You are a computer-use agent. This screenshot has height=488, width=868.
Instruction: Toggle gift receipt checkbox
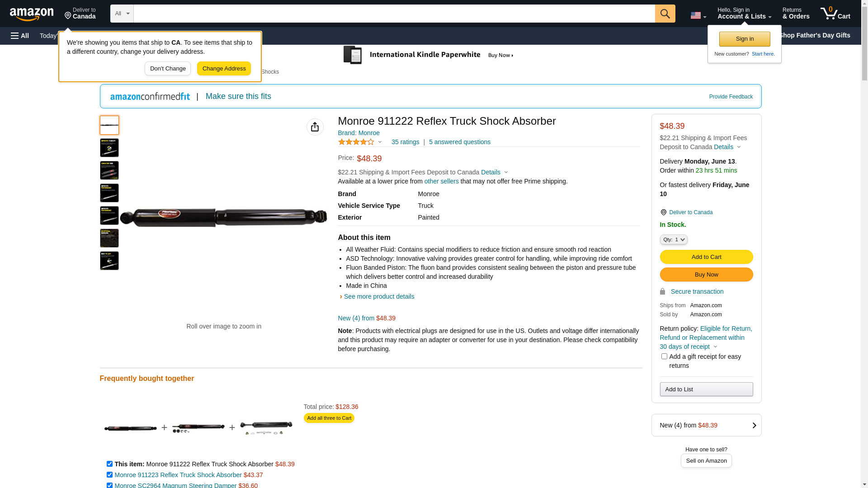664,357
